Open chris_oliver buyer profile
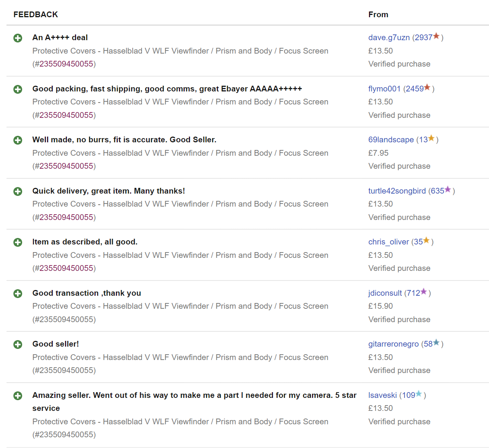The height and width of the screenshot is (448, 489). click(388, 242)
